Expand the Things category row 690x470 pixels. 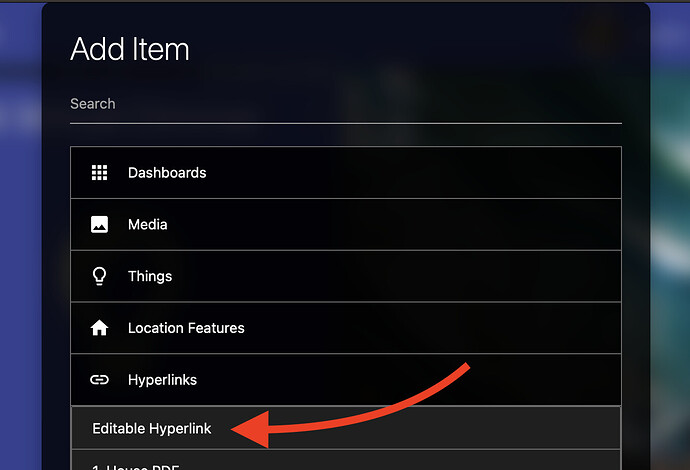pyautogui.click(x=346, y=276)
